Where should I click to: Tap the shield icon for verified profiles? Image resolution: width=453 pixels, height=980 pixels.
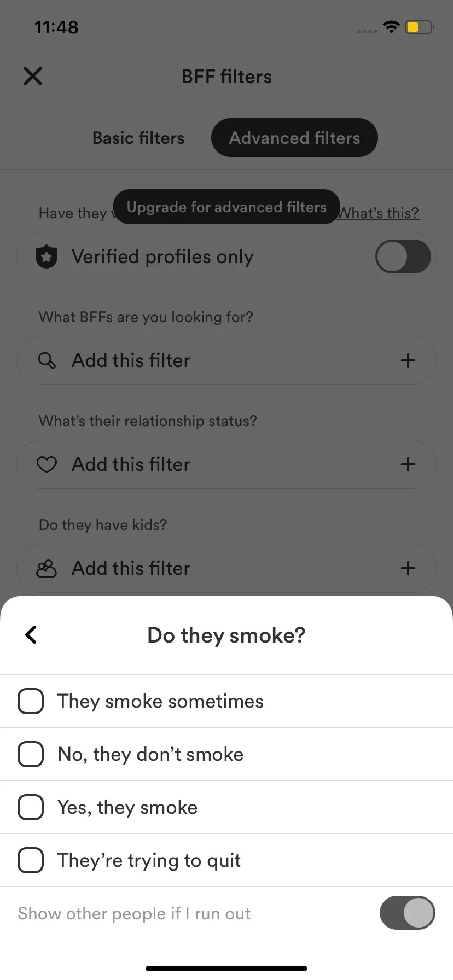click(x=47, y=256)
